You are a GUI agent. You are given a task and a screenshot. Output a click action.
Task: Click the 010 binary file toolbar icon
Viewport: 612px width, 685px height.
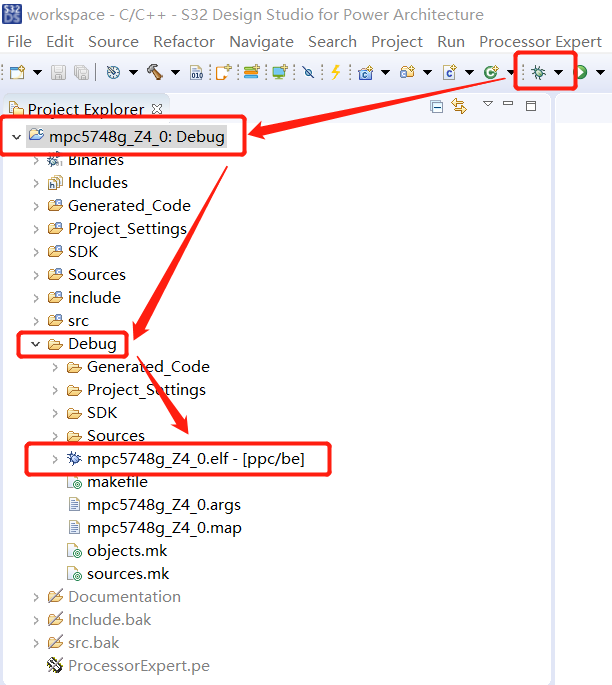pos(197,73)
